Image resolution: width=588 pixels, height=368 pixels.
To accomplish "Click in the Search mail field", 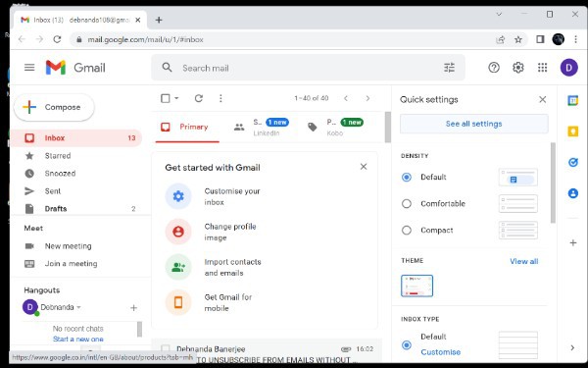I will 308,68.
